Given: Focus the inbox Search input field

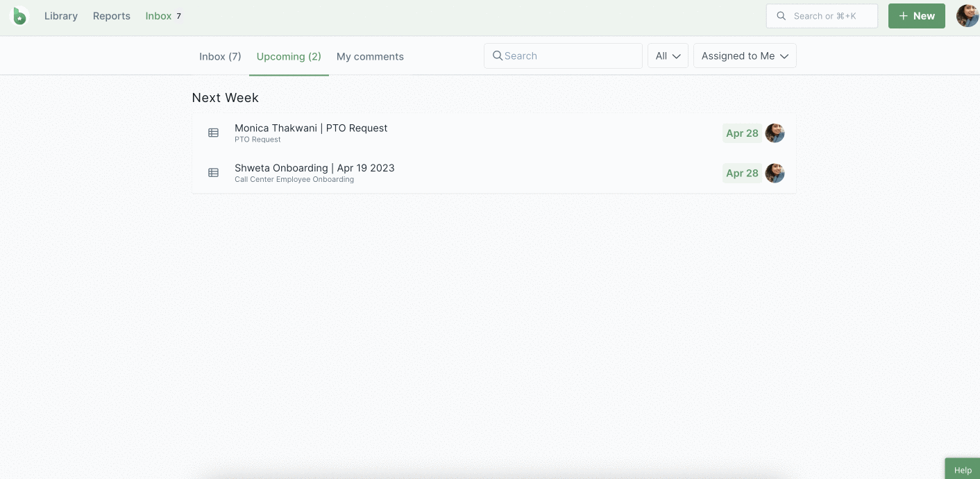Looking at the screenshot, I should click(569, 56).
